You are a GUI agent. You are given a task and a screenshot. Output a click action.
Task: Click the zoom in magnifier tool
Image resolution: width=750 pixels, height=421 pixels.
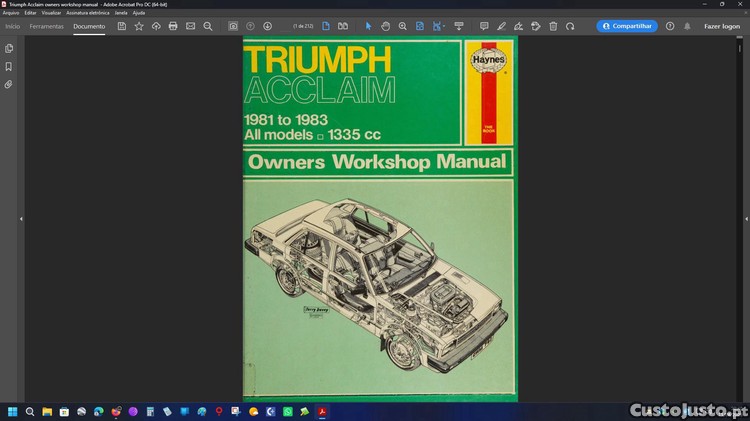(403, 26)
